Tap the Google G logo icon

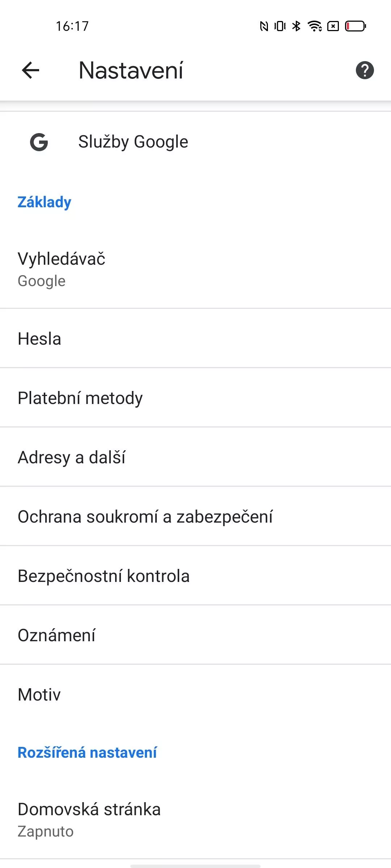pyautogui.click(x=39, y=142)
